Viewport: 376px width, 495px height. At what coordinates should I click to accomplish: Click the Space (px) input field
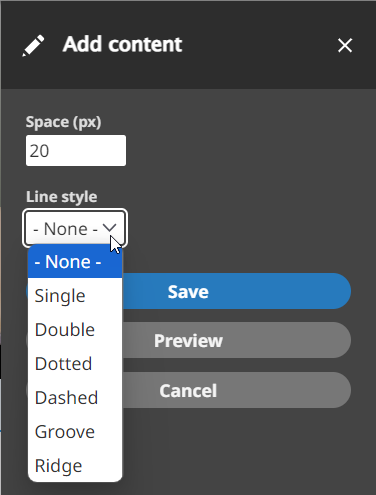coord(76,150)
